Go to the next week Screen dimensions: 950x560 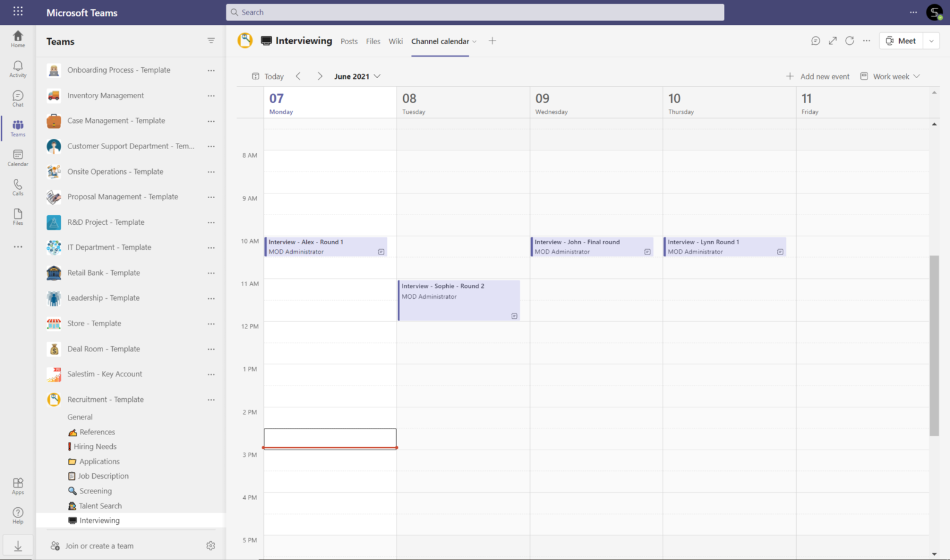click(319, 76)
